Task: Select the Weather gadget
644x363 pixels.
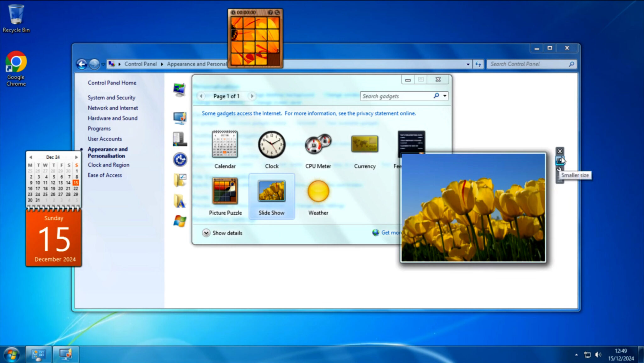Action: pyautogui.click(x=318, y=194)
